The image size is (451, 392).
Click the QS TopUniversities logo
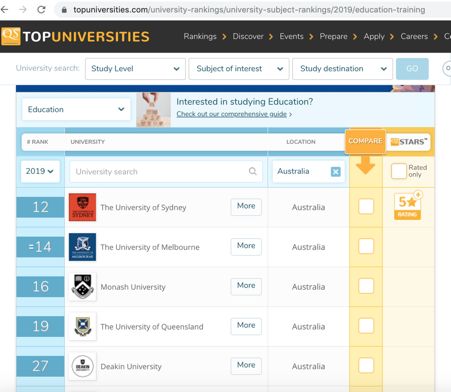click(75, 36)
